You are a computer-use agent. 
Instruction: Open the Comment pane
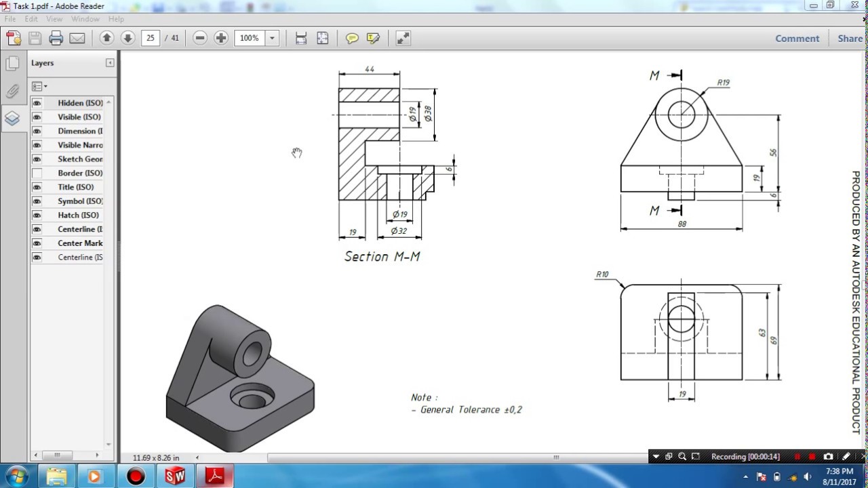point(797,39)
